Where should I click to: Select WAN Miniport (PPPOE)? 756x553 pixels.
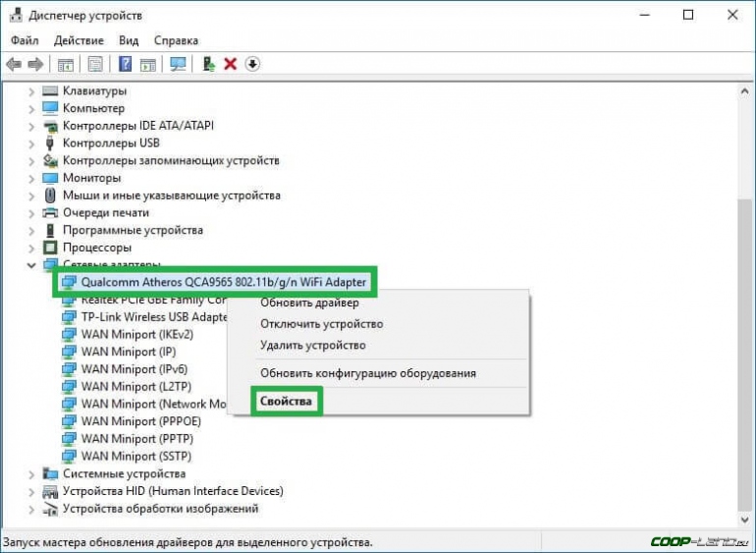point(140,421)
